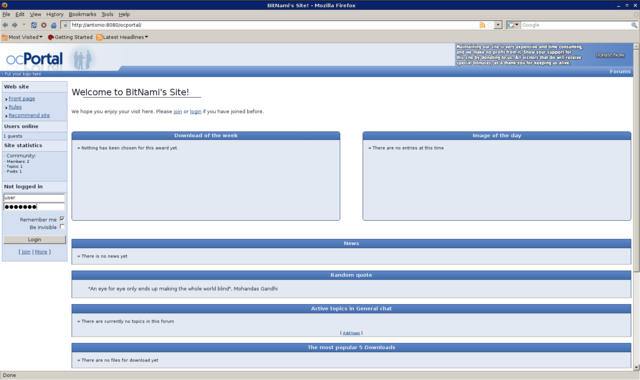Image resolution: width=640 pixels, height=380 pixels.
Task: Uncheck the Remember me checkbox
Action: pos(62,219)
